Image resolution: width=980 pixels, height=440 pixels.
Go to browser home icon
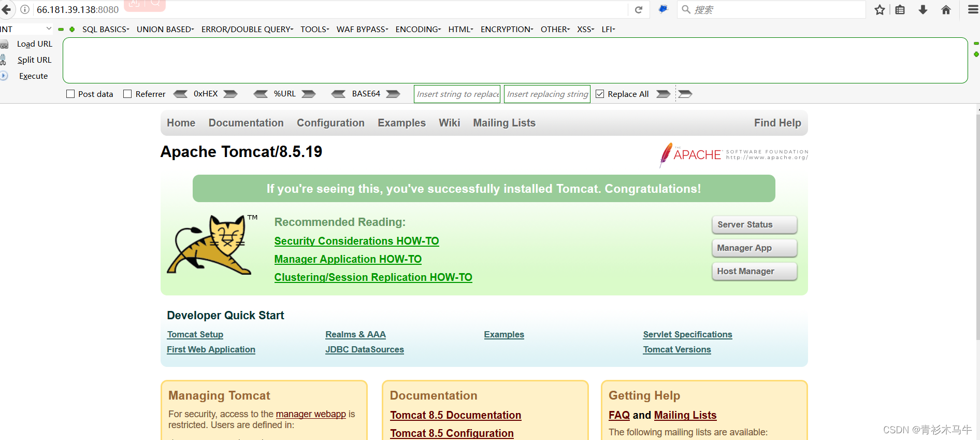tap(946, 9)
